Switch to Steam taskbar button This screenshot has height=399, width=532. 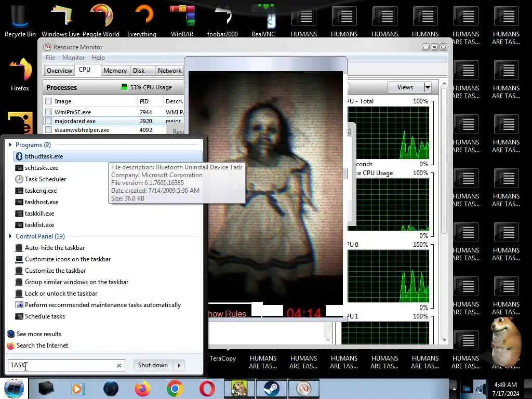(x=271, y=389)
